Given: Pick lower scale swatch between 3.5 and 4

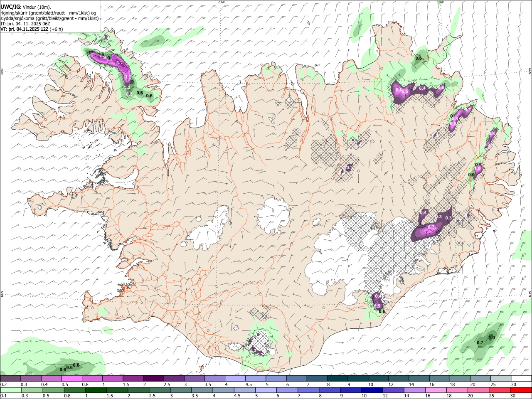Looking at the screenshot, I should tap(202, 390).
